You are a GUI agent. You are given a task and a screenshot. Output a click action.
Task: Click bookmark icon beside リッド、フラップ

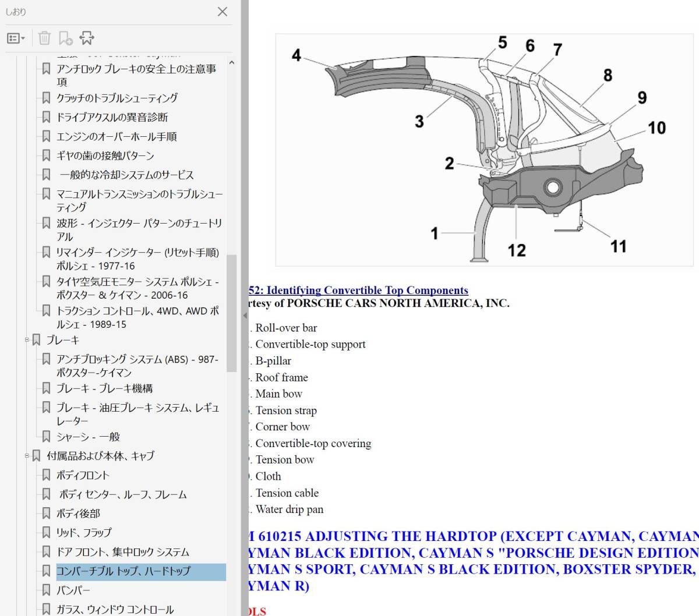click(46, 533)
